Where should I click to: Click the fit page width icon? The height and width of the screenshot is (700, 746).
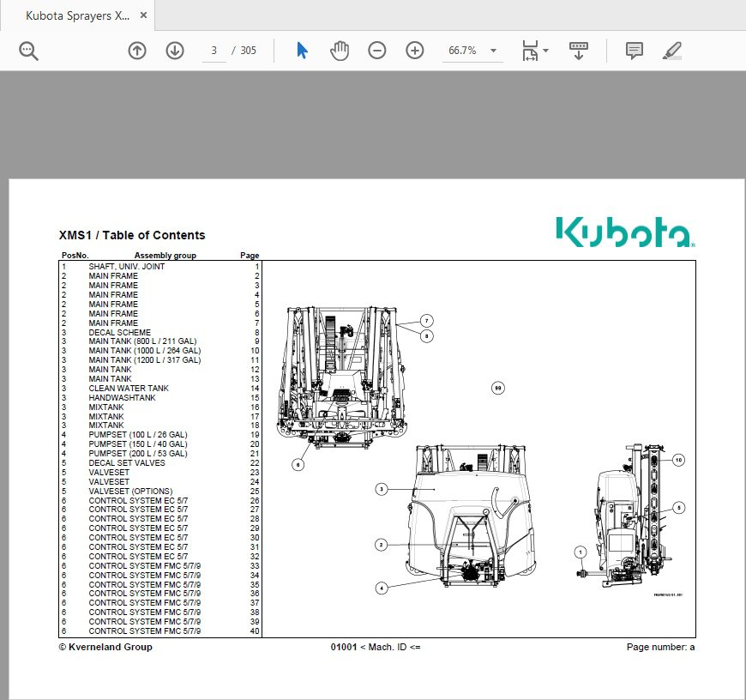point(530,51)
